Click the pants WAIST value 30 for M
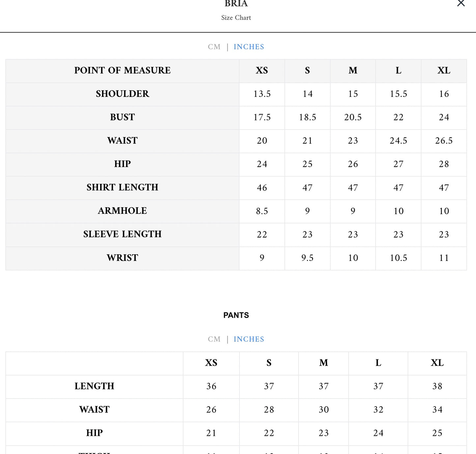 323,410
